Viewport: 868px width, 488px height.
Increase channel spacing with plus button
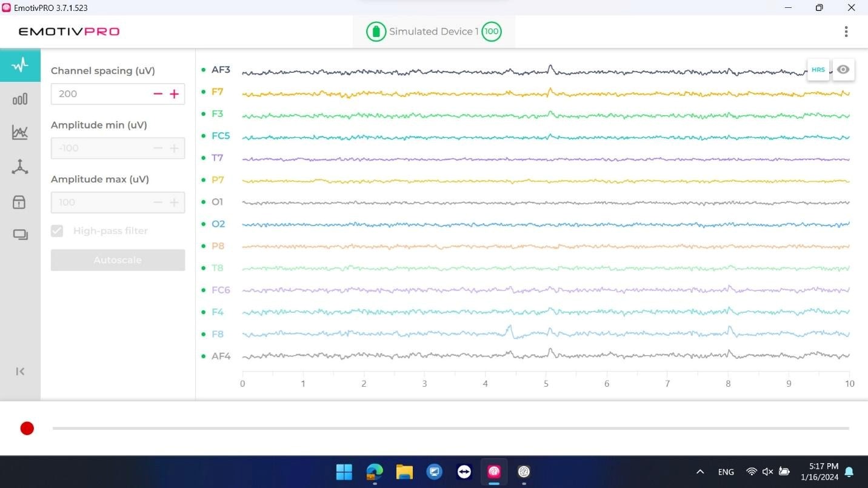[x=175, y=94]
